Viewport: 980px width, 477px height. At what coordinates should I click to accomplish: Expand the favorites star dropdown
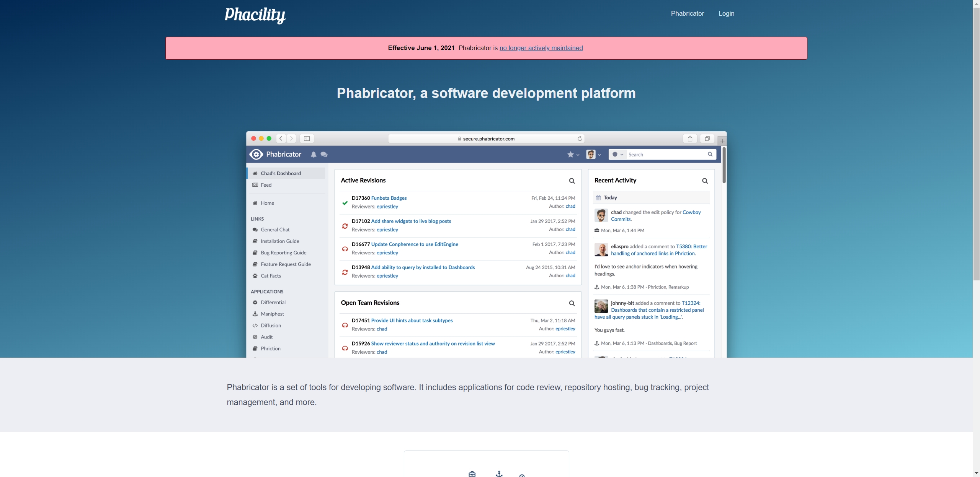[573, 155]
